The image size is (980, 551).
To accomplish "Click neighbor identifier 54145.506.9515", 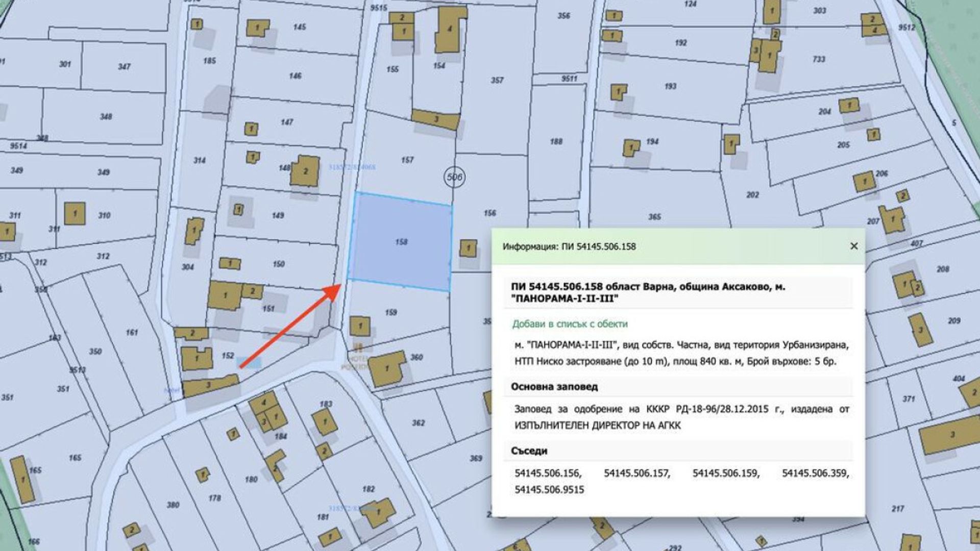I will [x=549, y=490].
